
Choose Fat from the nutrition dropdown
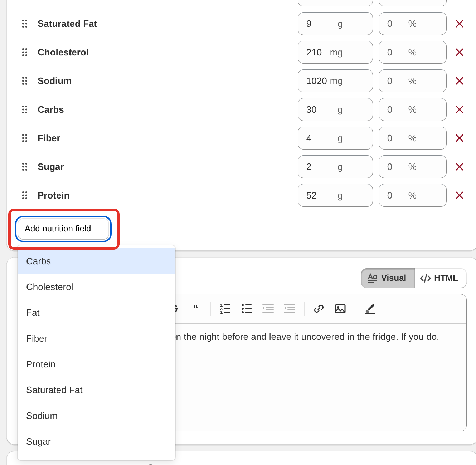click(x=96, y=313)
